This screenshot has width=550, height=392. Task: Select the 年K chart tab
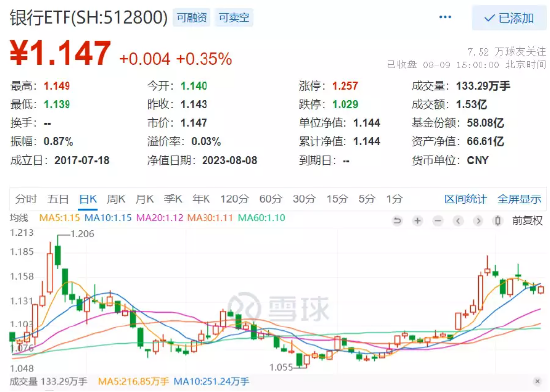click(x=201, y=199)
